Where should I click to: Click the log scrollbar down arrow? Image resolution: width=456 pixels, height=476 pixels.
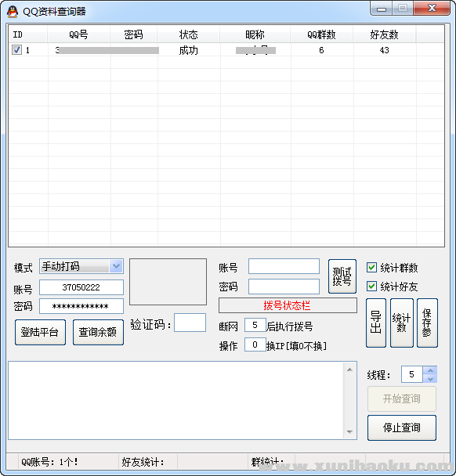(x=349, y=431)
